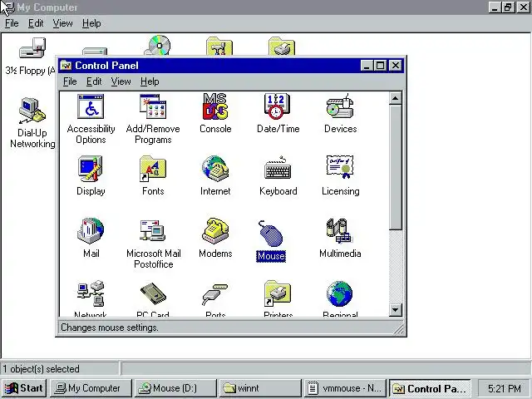Switch to My Computer taskbar button

tap(91, 388)
